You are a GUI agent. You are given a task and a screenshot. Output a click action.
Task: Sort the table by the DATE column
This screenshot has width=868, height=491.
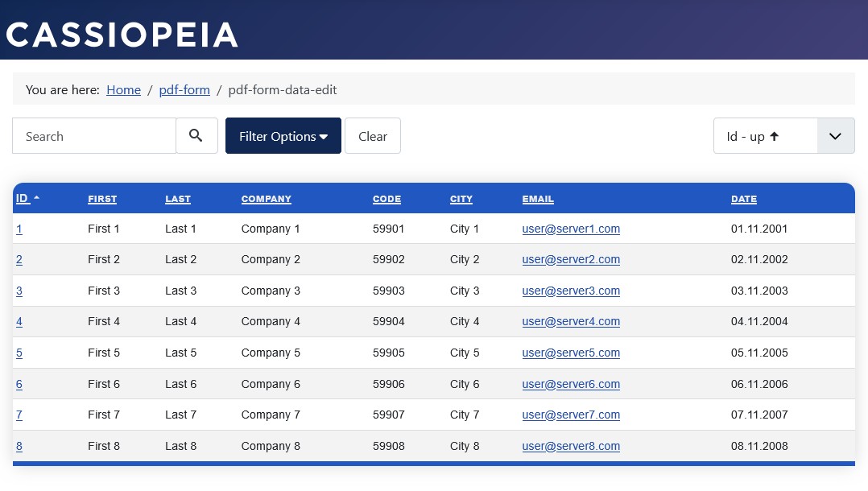(x=743, y=199)
